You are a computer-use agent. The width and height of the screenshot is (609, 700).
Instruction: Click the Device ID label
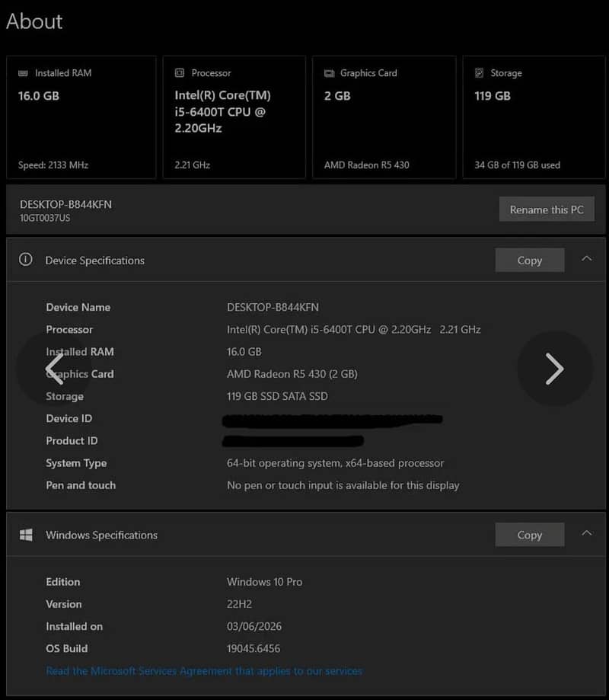click(x=69, y=418)
